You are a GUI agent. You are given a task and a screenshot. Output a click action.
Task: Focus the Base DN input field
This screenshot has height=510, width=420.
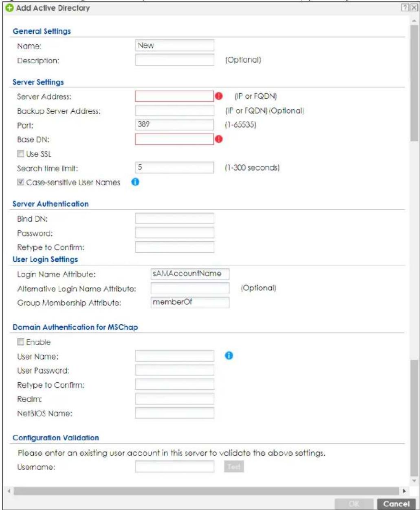(x=174, y=139)
